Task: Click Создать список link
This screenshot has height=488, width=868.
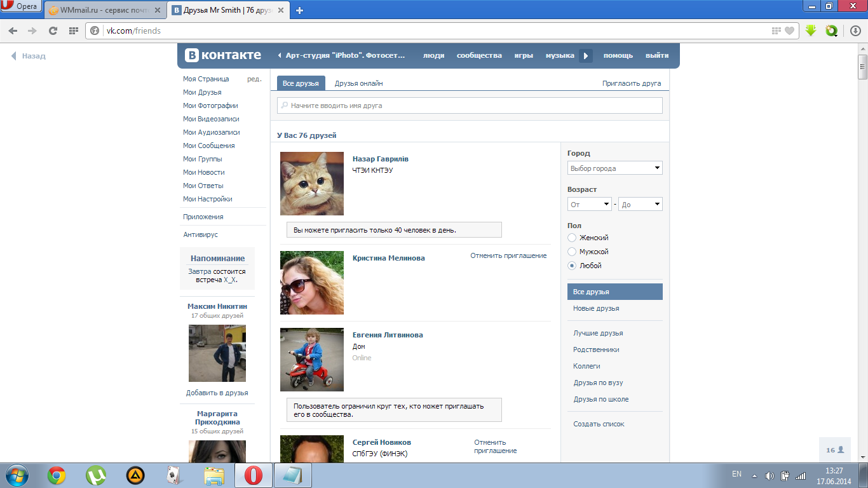Action: coord(599,424)
